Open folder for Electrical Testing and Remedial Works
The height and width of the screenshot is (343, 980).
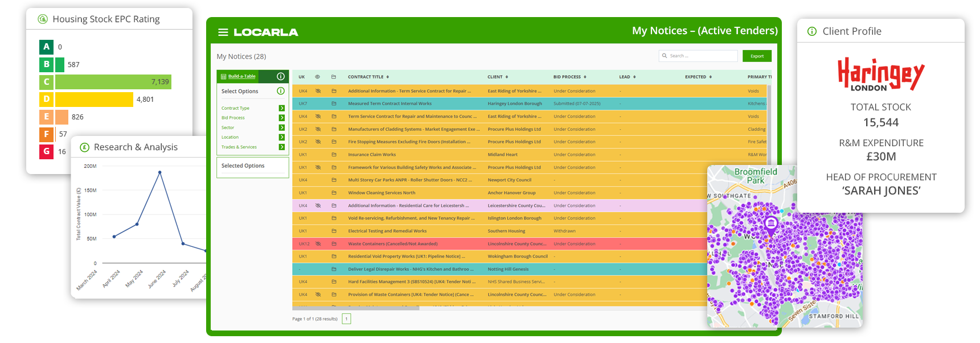[334, 231]
